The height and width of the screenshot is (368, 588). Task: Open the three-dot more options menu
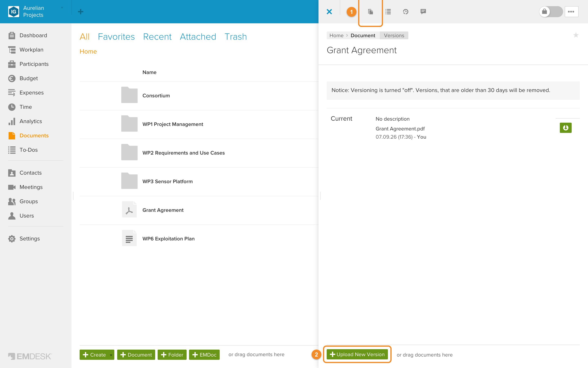tap(571, 11)
